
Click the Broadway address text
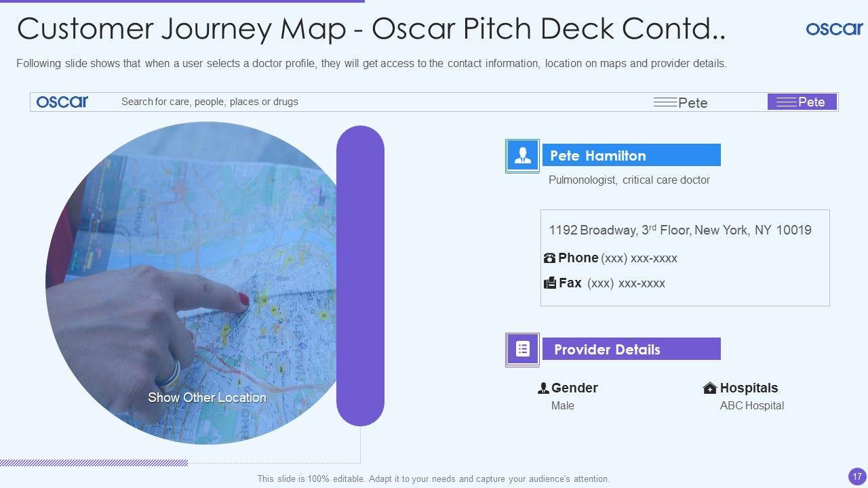click(x=679, y=230)
